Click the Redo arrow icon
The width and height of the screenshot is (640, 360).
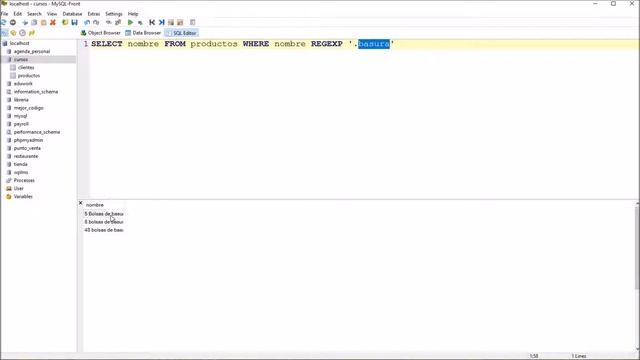coord(96,22)
